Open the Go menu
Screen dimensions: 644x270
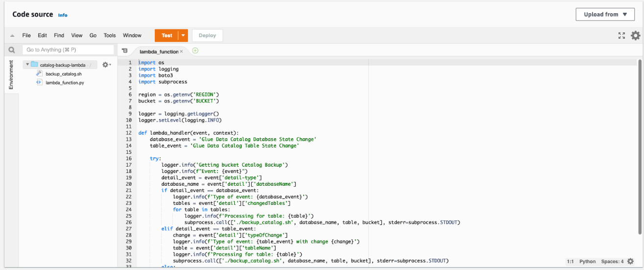[93, 35]
